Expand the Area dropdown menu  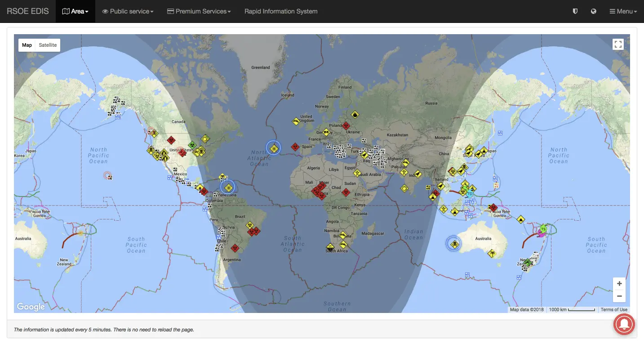click(75, 11)
